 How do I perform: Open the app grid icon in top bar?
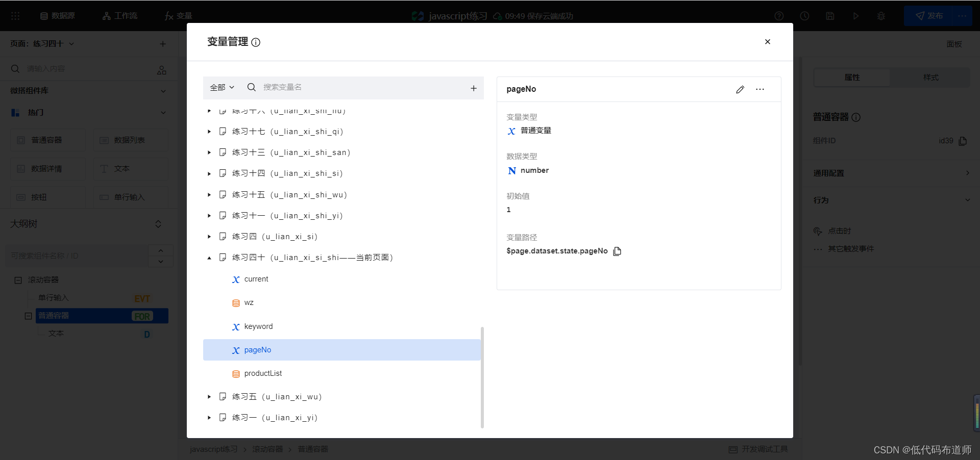(15, 16)
